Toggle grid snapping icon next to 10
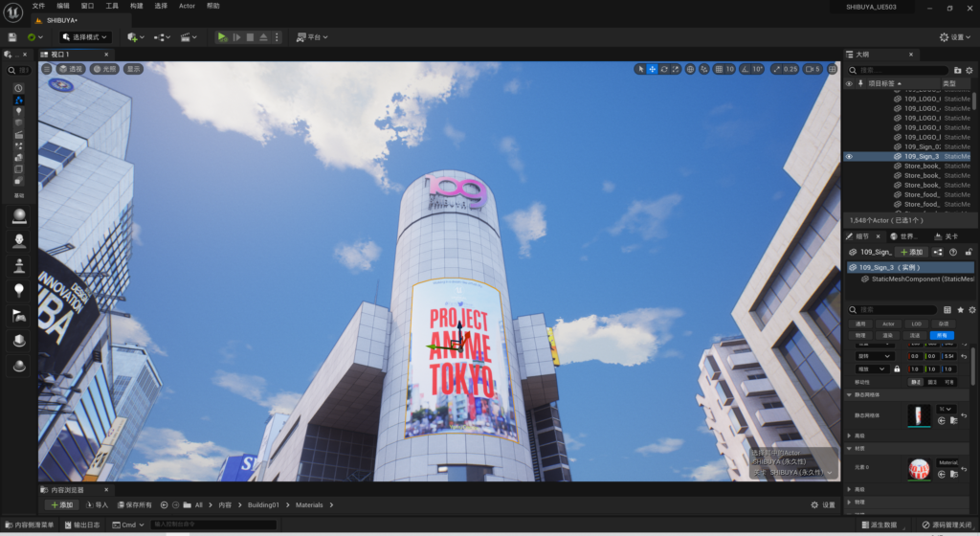980x536 pixels. coord(719,69)
